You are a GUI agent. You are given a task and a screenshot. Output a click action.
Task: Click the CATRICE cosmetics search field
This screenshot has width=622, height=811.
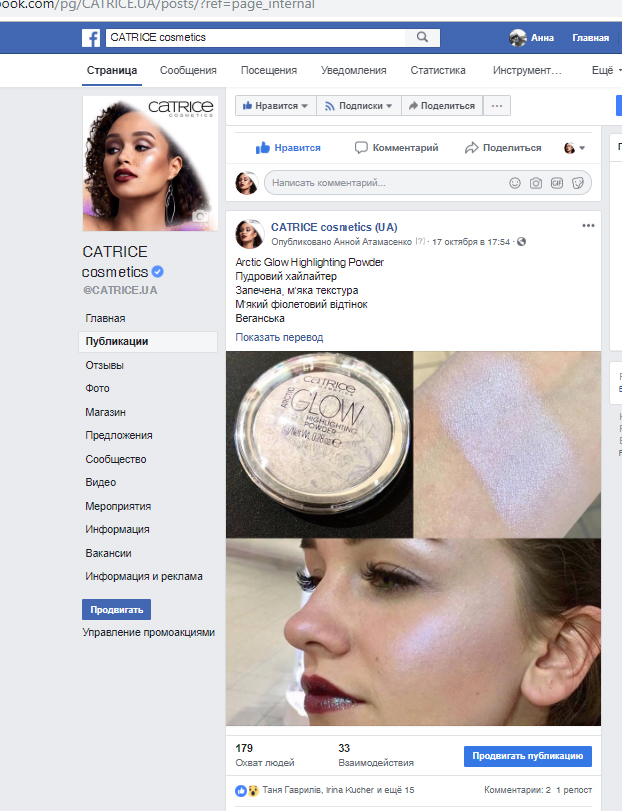pyautogui.click(x=256, y=37)
